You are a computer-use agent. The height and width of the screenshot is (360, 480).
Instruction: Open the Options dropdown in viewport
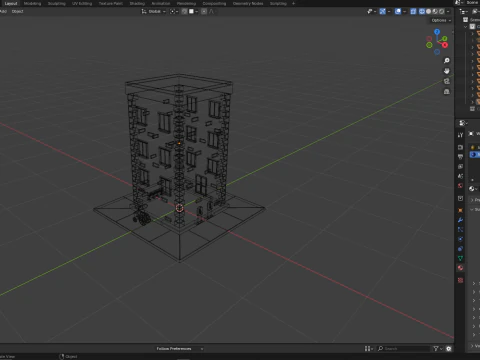441,20
